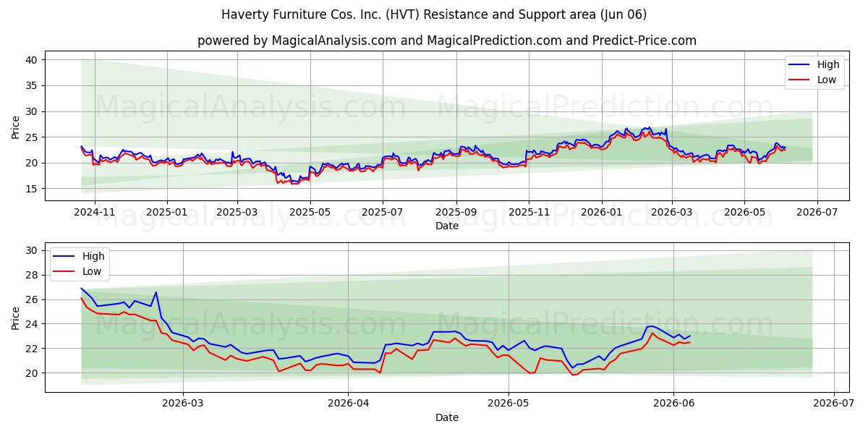Click the '2025-01' date tick on top chart
The width and height of the screenshot is (868, 434).
tap(166, 213)
